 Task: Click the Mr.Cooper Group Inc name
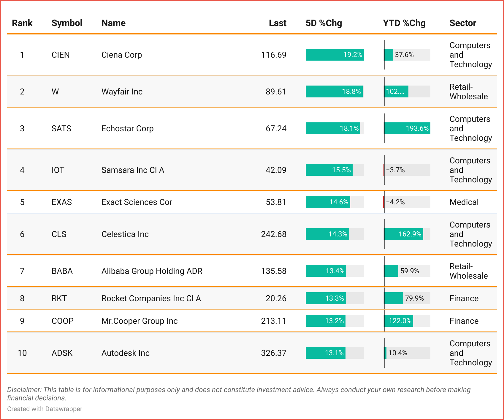(x=140, y=321)
